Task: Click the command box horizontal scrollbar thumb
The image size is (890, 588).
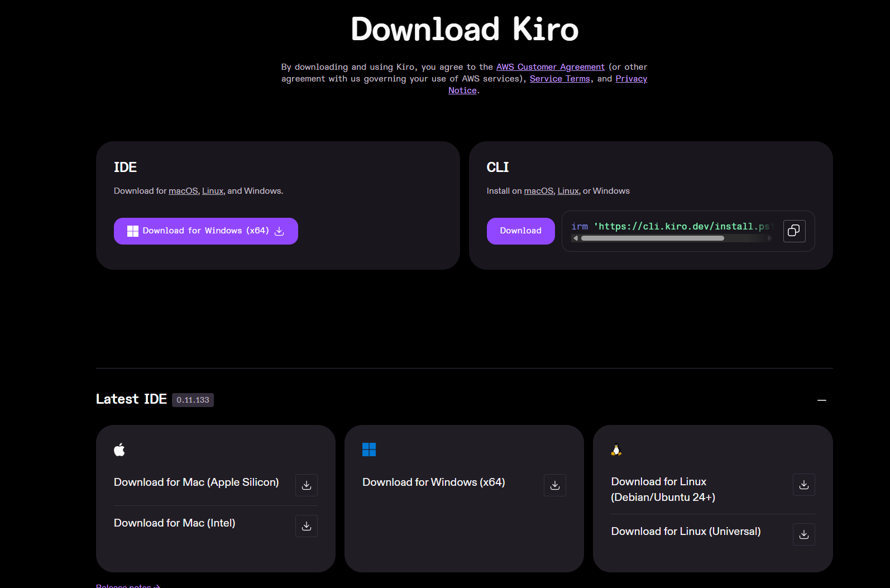Action: (653, 238)
